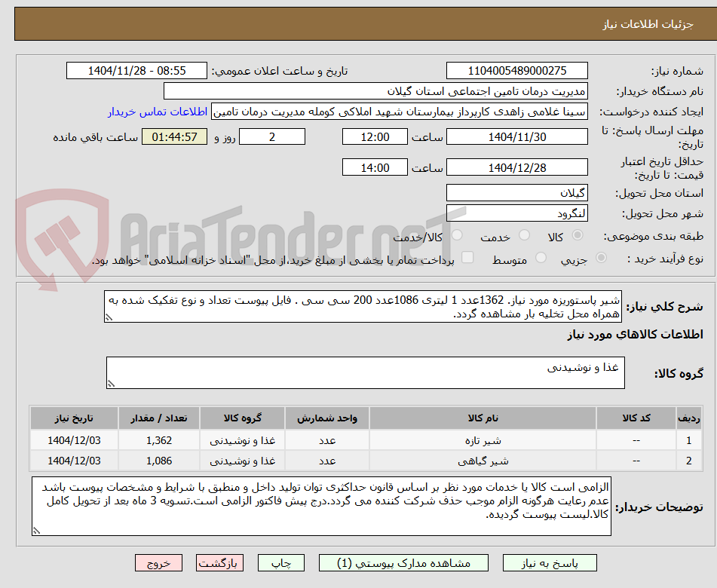Open مشاهده مدارک پیوستی (1) attachments
This screenshot has height=588, width=717.
pyautogui.click(x=403, y=563)
